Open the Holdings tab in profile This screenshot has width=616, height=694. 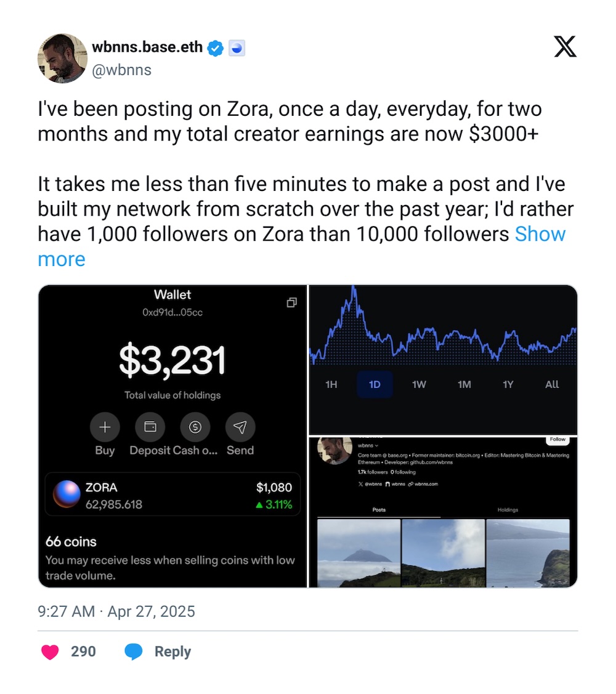point(508,510)
